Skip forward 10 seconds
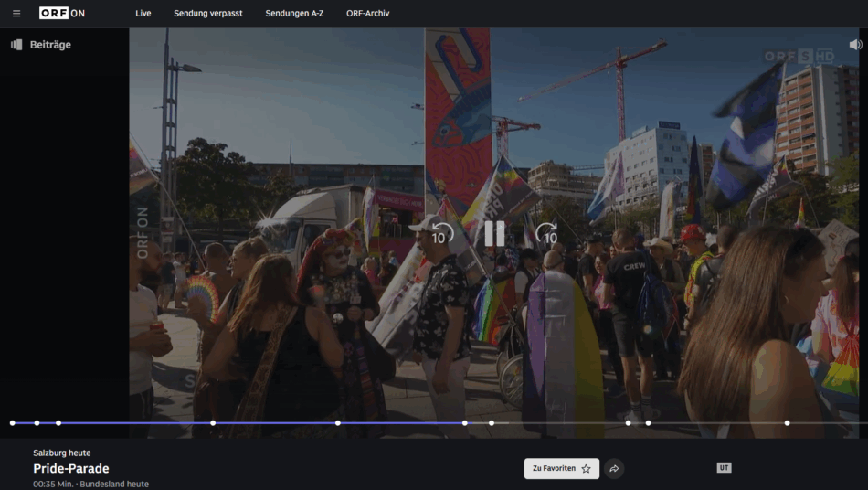This screenshot has width=868, height=490. point(547,234)
